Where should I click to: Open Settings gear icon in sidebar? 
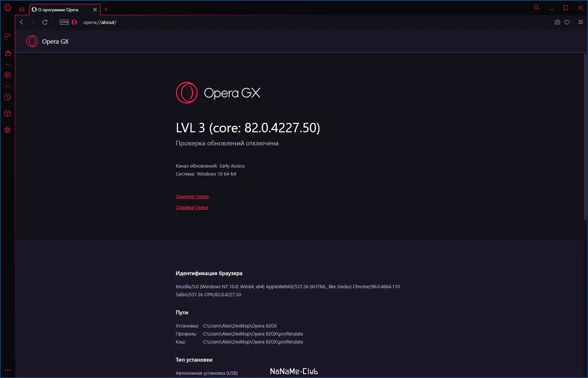[8, 130]
